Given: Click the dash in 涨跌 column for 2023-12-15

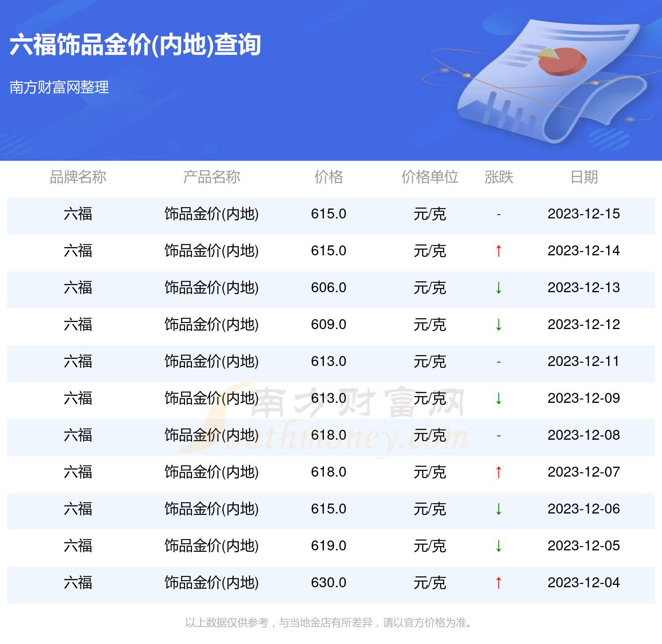Looking at the screenshot, I should (x=499, y=214).
